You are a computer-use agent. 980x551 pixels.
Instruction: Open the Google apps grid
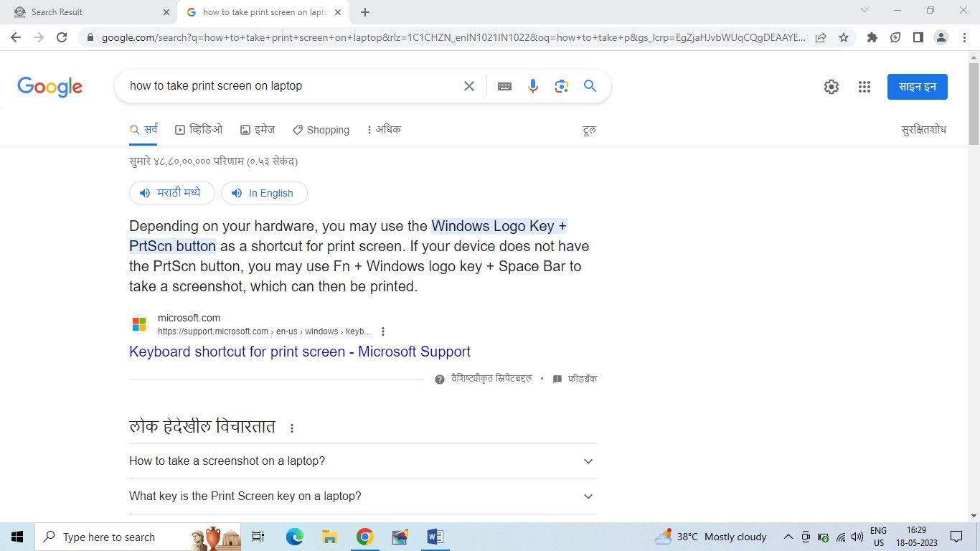point(864,87)
